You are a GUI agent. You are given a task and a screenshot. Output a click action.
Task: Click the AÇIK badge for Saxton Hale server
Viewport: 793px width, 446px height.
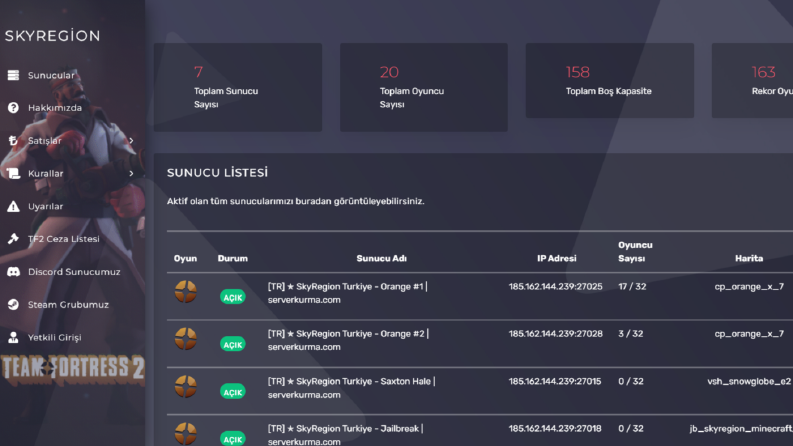233,392
